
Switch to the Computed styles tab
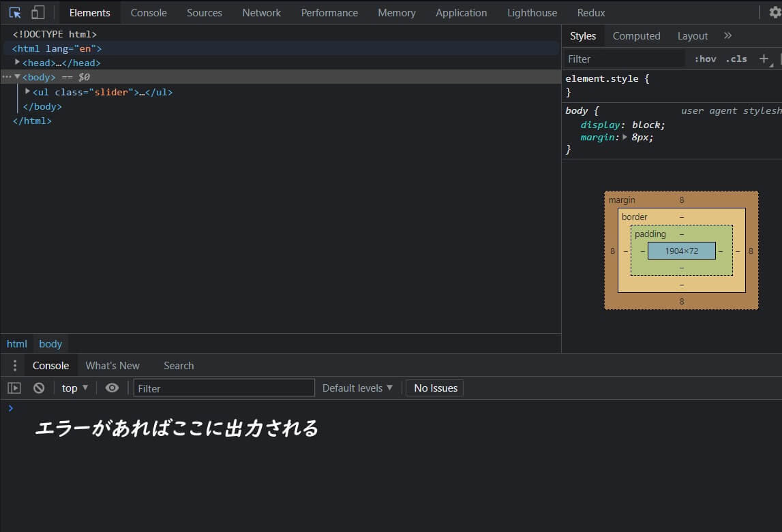(x=636, y=36)
